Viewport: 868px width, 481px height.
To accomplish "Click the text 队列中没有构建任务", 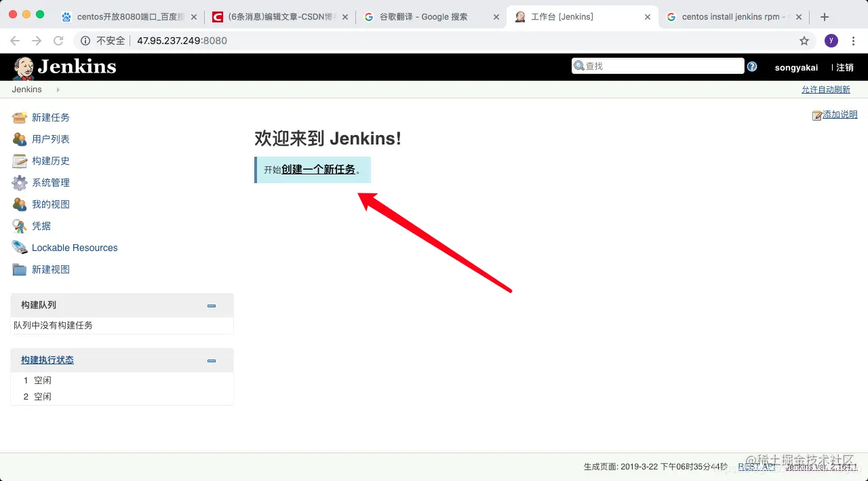I will [x=53, y=326].
